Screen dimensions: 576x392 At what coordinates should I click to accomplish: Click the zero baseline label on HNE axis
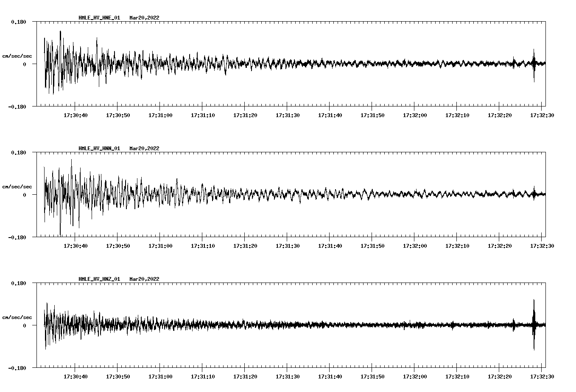(25, 64)
